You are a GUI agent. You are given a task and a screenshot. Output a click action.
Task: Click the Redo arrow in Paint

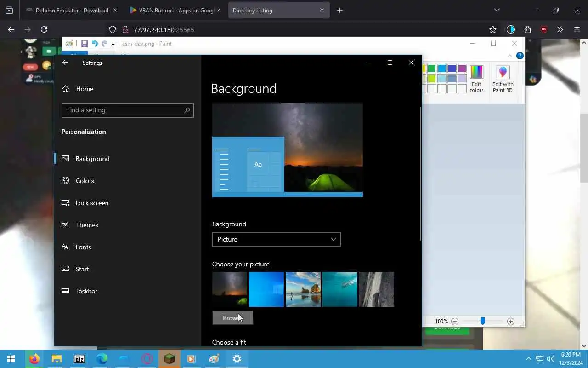click(104, 44)
